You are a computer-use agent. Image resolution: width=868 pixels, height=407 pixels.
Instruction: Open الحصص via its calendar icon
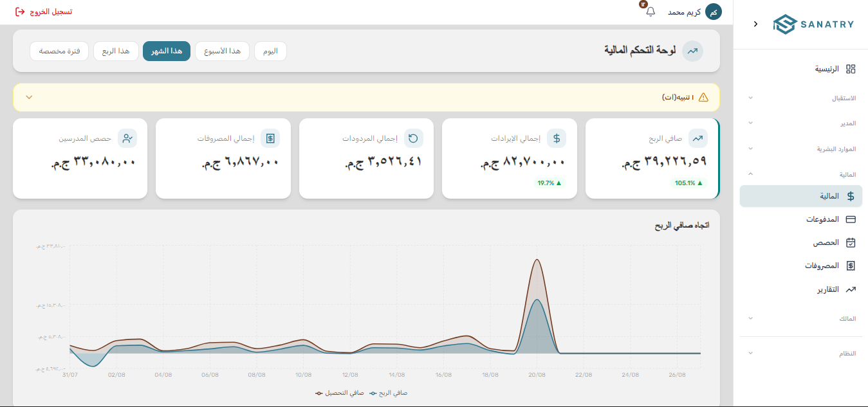pos(851,242)
